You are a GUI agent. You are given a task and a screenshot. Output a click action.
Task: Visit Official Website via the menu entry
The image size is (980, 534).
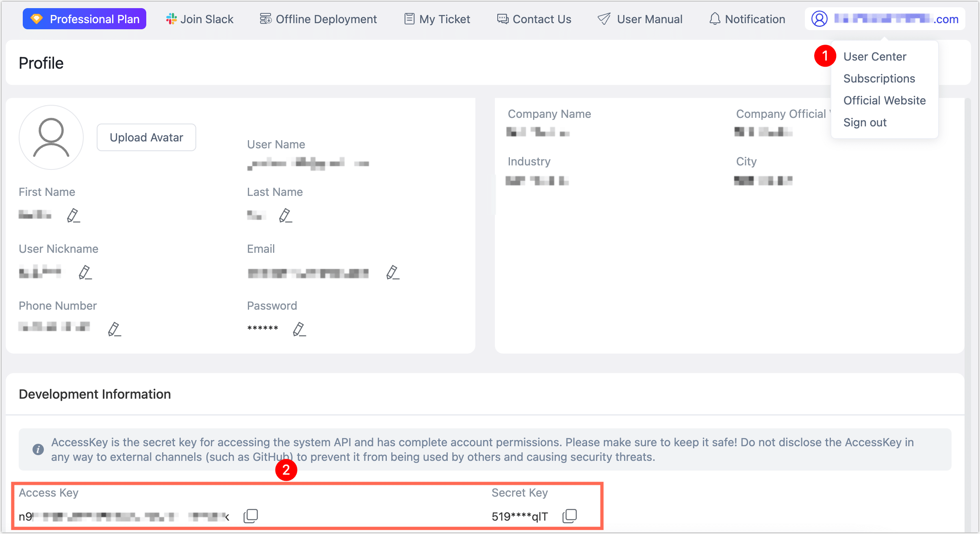885,100
